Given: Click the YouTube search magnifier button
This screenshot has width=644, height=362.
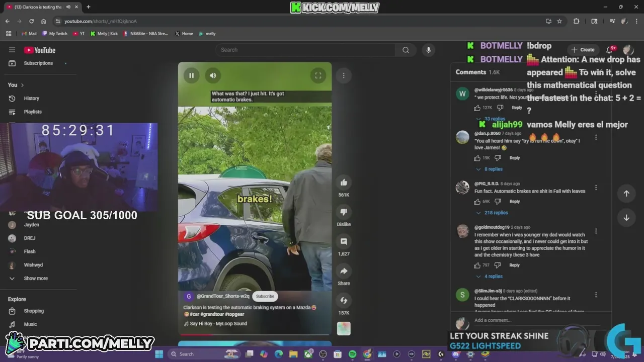Looking at the screenshot, I should coord(406,50).
